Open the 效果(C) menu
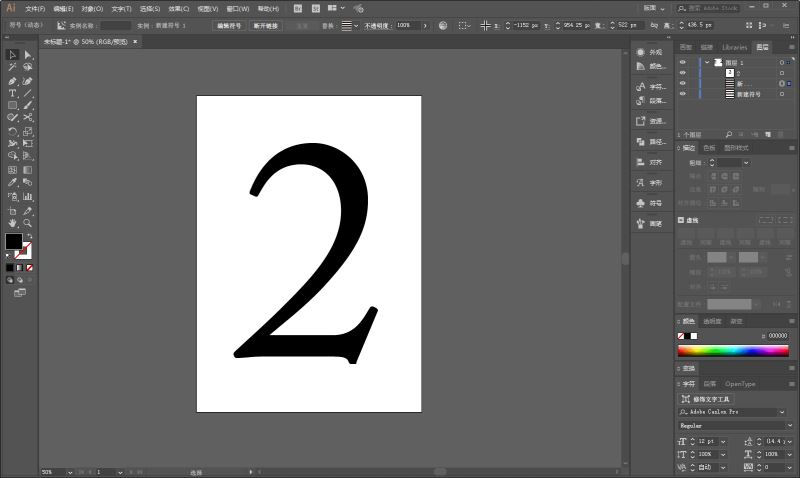800x478 pixels. [x=179, y=9]
